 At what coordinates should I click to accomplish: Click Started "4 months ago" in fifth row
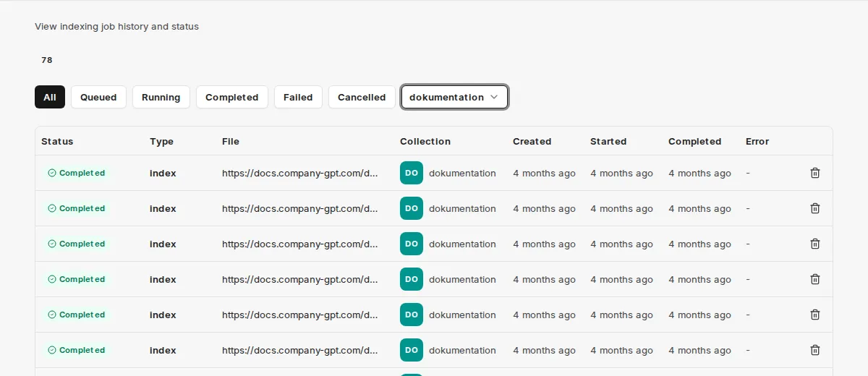pyautogui.click(x=621, y=315)
